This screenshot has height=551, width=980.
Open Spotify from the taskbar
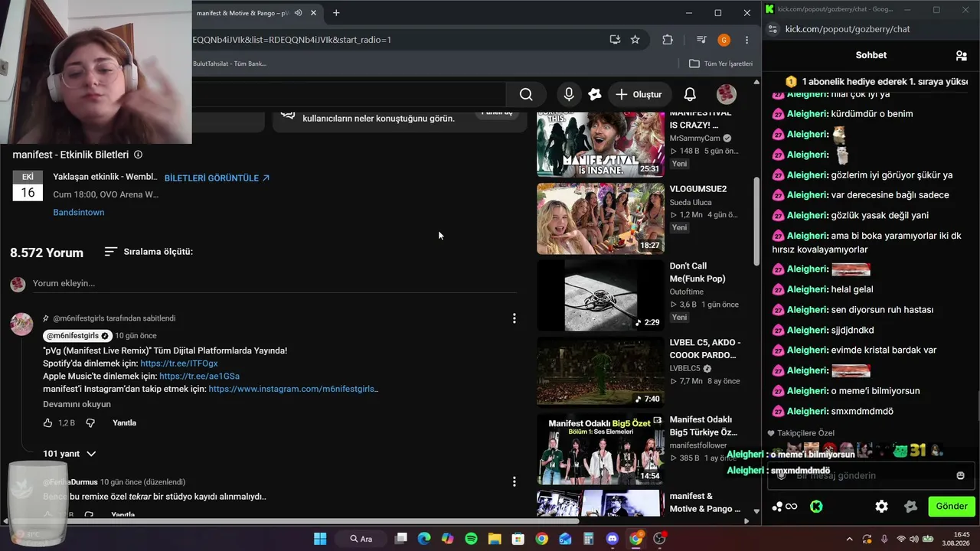click(x=471, y=539)
